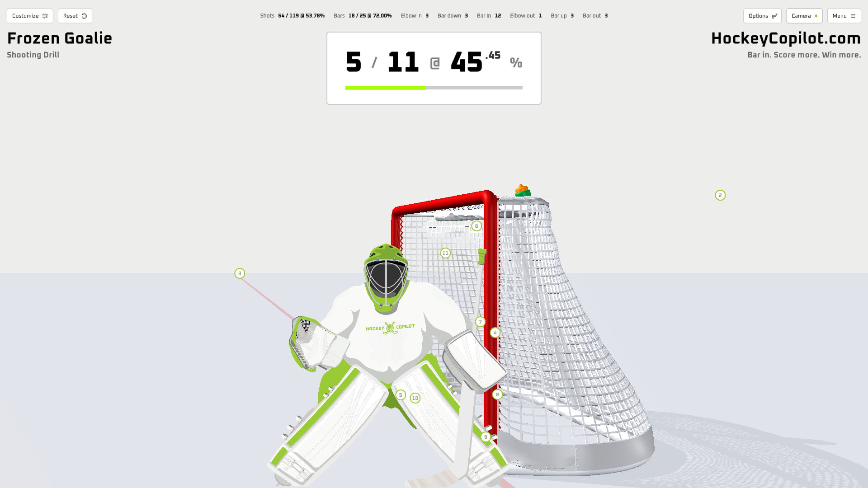
Task: Click zone marker 3 on goalie
Action: point(240,273)
